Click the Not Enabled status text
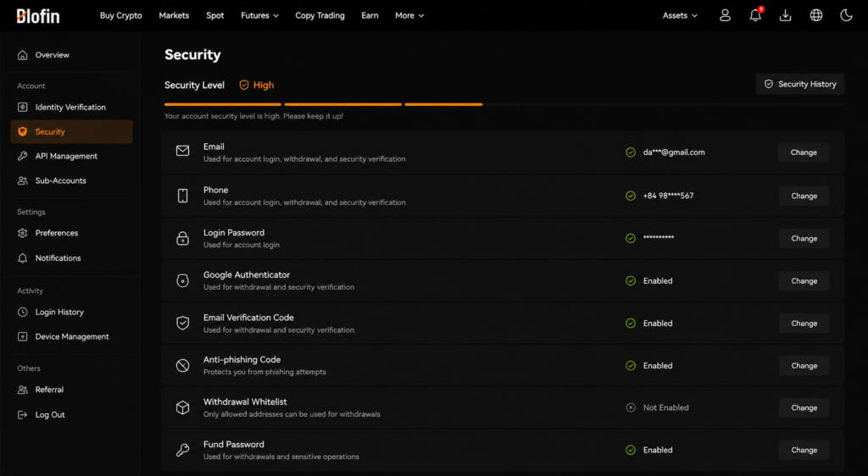 coord(666,407)
